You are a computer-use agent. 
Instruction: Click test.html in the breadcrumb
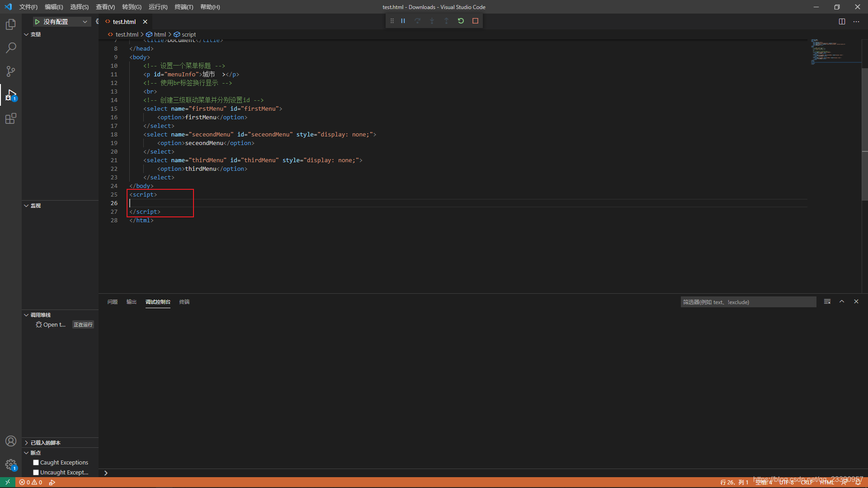point(127,34)
